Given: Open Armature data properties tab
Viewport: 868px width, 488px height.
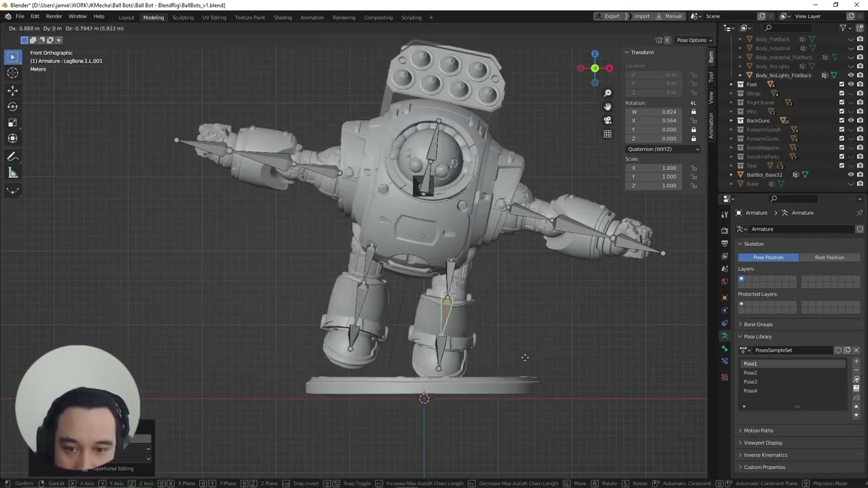Looking at the screenshot, I should pos(724,336).
